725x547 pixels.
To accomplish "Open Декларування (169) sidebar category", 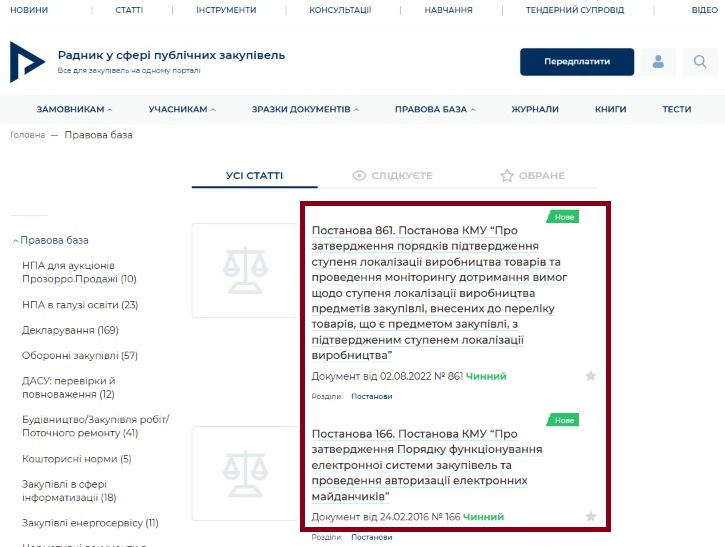I will point(70,330).
